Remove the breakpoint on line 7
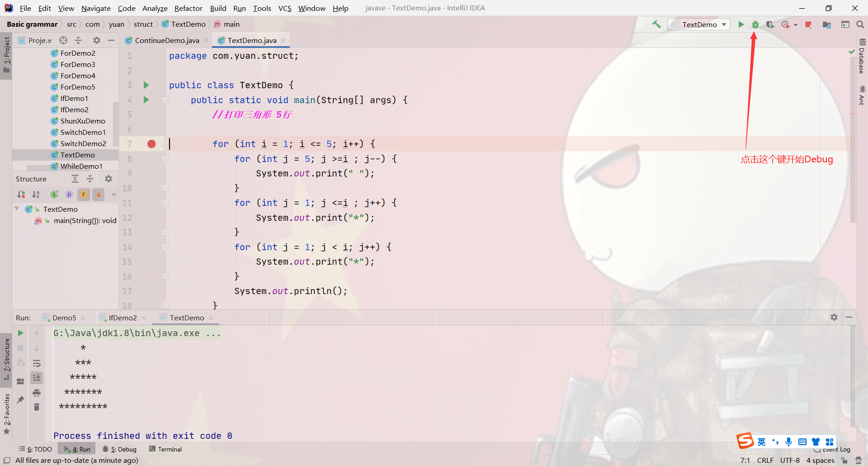Viewport: 868px width, 466px height. (x=151, y=144)
